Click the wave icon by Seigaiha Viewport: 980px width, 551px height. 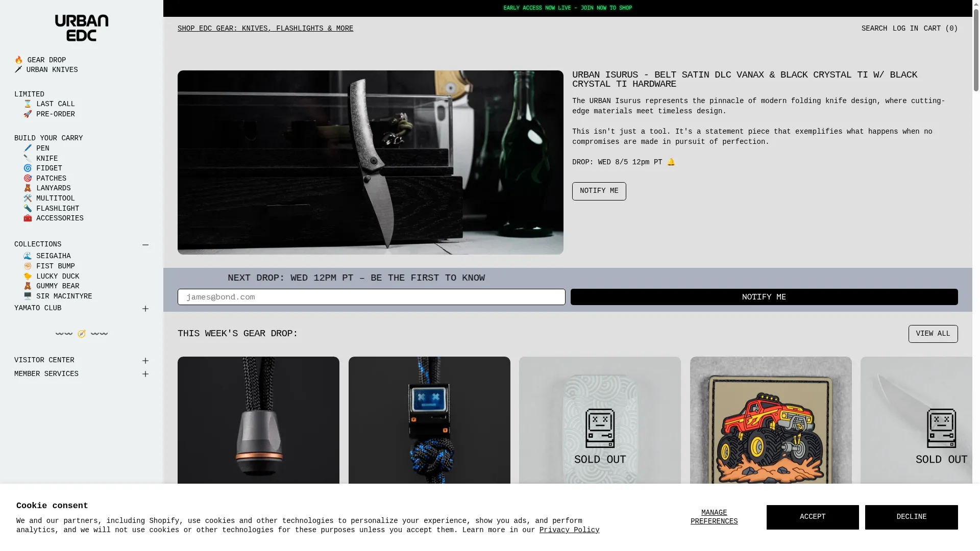click(28, 256)
